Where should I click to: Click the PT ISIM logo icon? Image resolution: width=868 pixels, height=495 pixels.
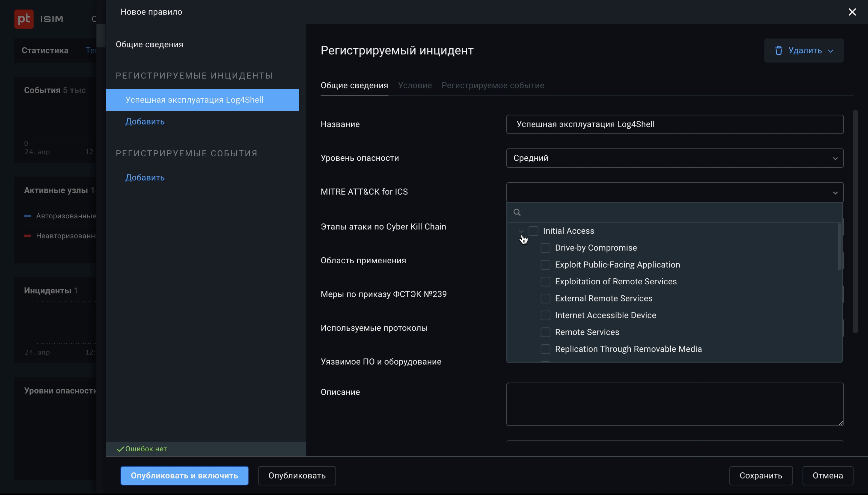pos(24,19)
